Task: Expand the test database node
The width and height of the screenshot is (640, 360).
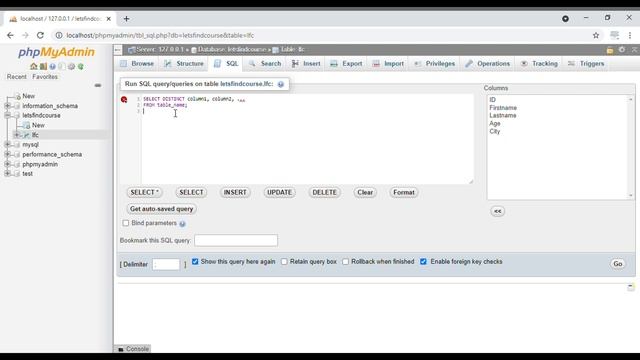Action: pyautogui.click(x=7, y=173)
